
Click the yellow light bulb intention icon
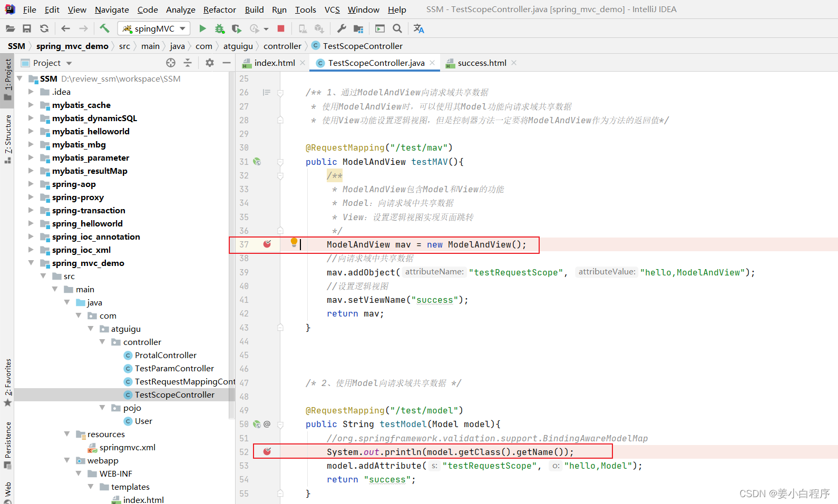pos(294,243)
